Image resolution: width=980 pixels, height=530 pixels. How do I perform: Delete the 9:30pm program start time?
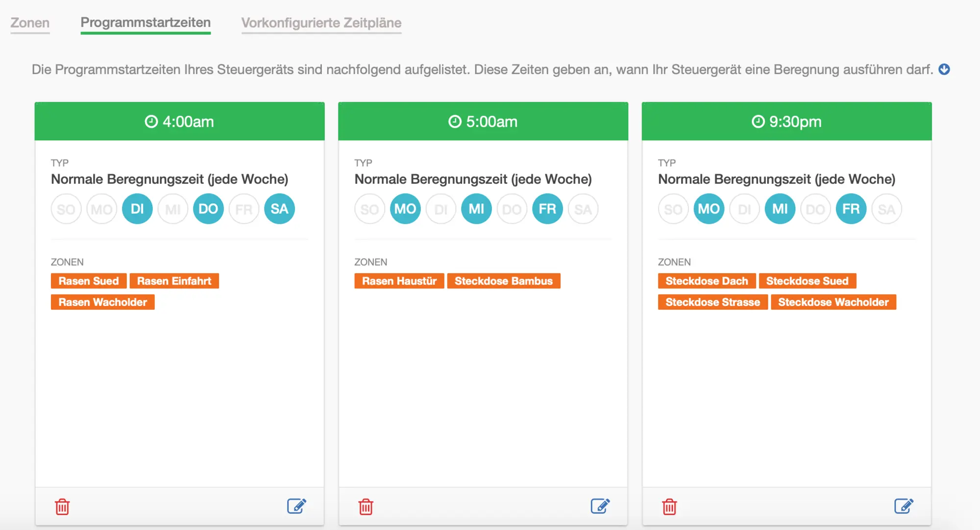[669, 506]
